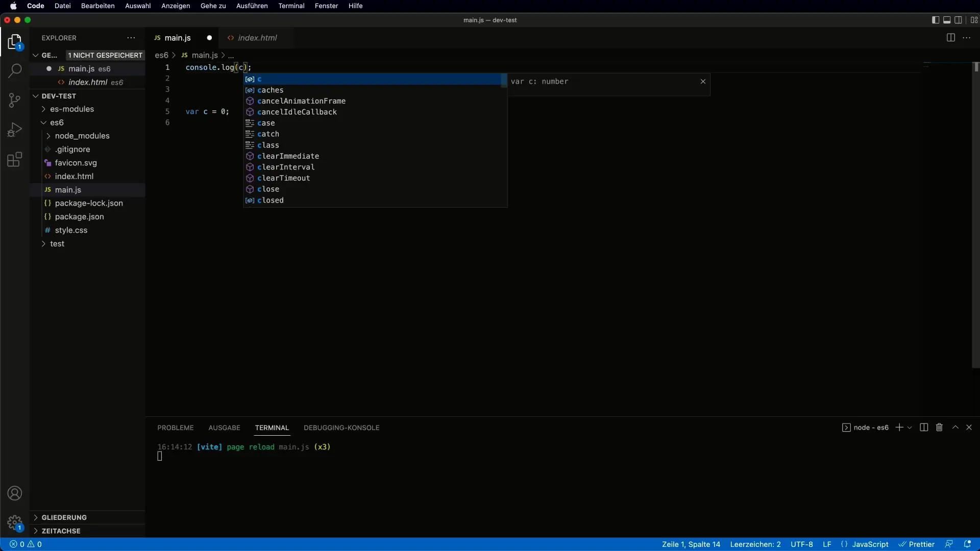Toggle secondary sidebar layout button
The image size is (980, 551).
point(958,20)
